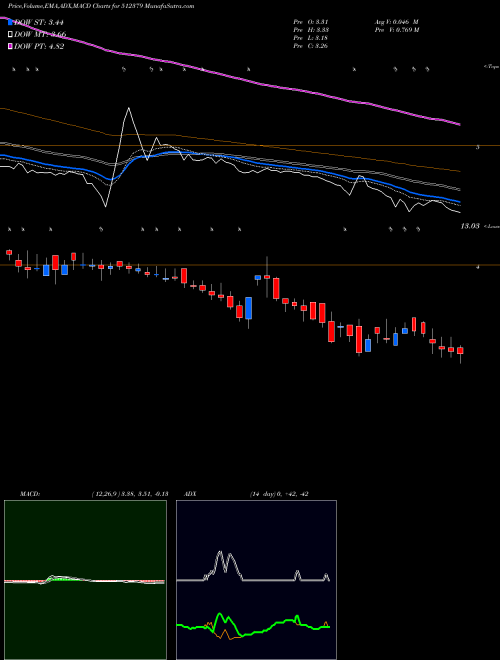Image resolution: width=500 pixels, height=660 pixels.
Task: Click the 13.03 value label beside price chart
Action: [470, 226]
